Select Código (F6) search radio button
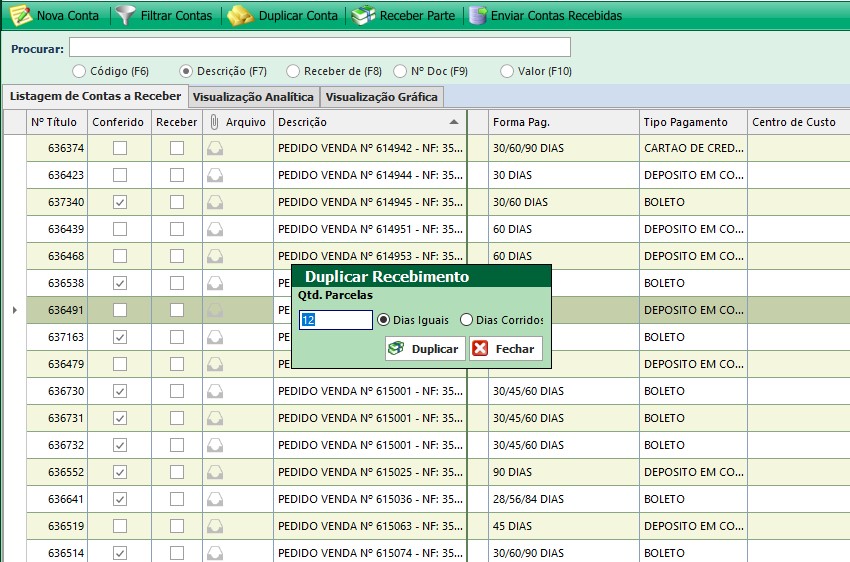 click(79, 71)
